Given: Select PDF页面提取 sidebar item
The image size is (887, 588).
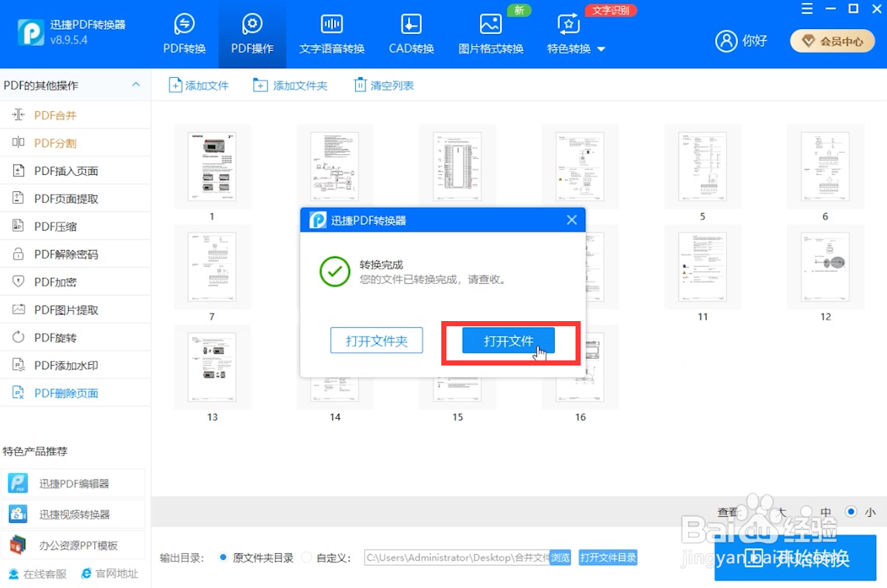Looking at the screenshot, I should coord(75,199).
